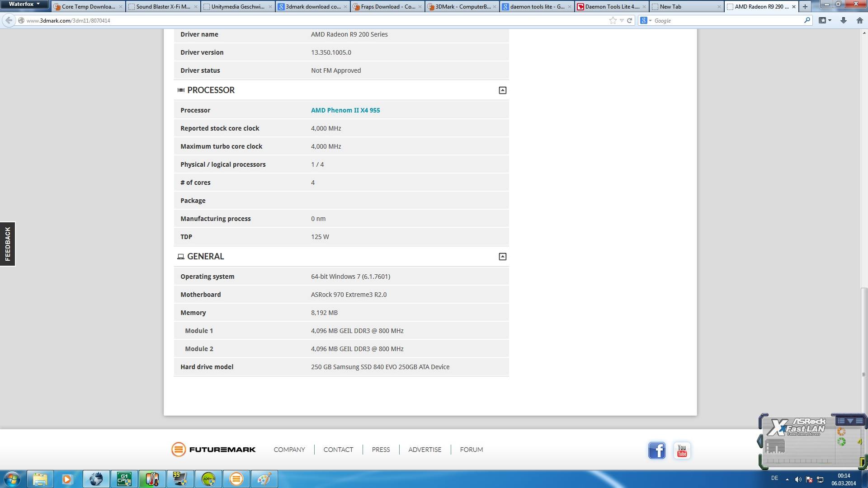Open the AMD Phenom II X4 955 link
Viewport: 868px width, 488px height.
345,110
